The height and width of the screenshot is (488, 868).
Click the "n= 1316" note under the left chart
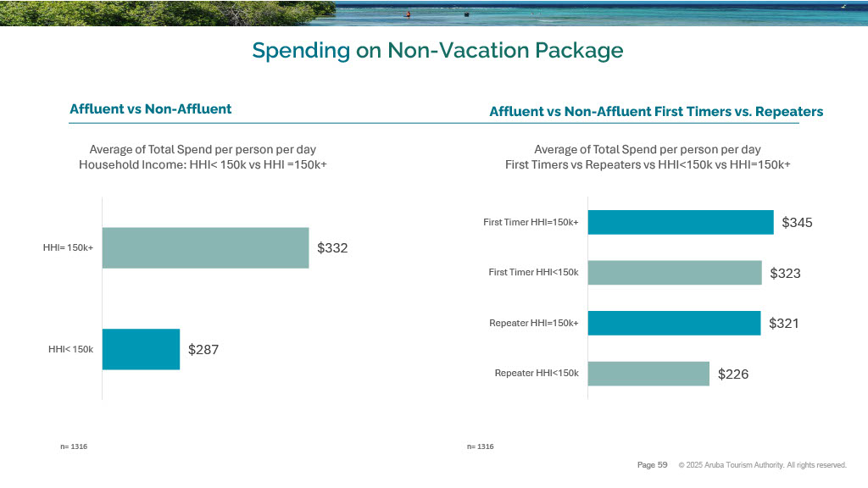tap(74, 446)
